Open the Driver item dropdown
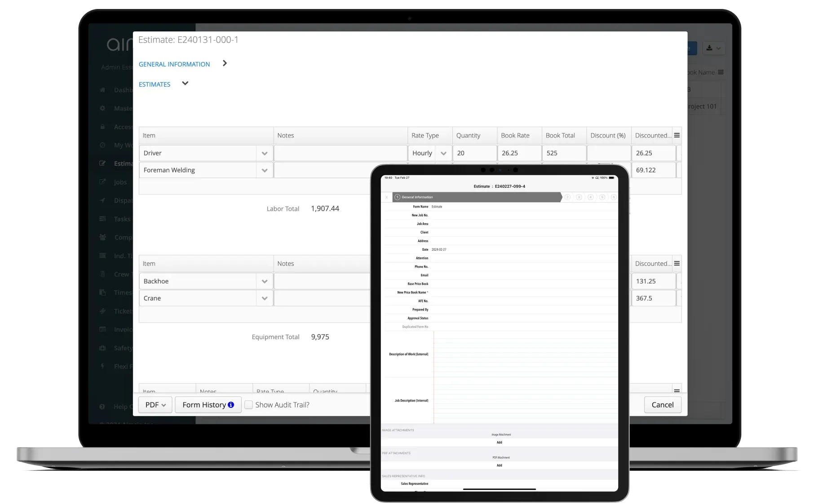This screenshot has width=814, height=504. (x=265, y=153)
